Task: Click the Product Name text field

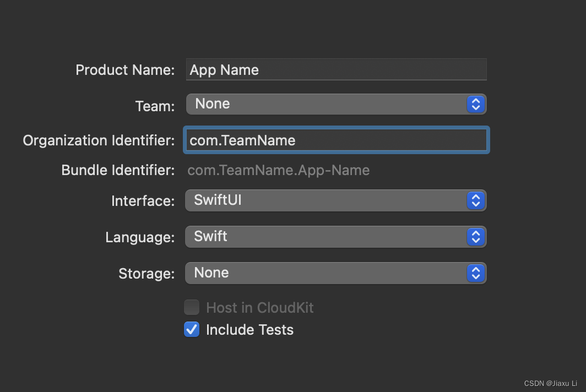Action: [x=336, y=70]
